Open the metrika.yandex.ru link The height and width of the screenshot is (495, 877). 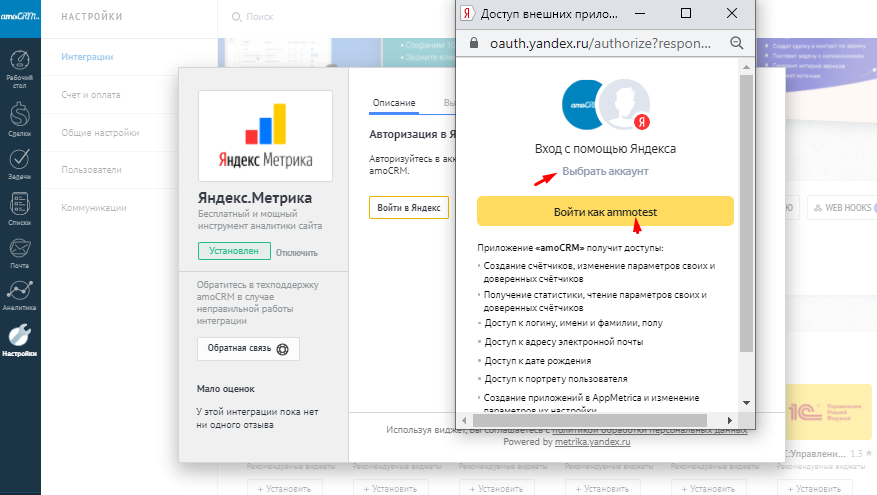point(592,442)
